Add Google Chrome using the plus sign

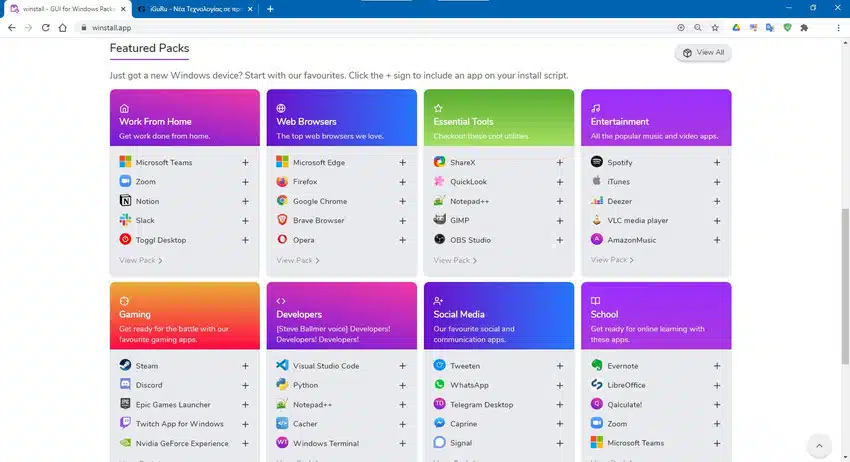pyautogui.click(x=402, y=201)
